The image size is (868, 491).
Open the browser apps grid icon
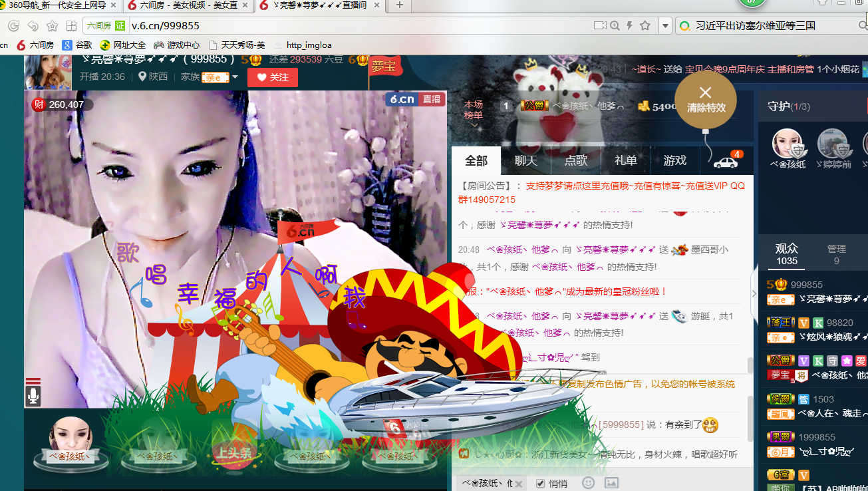[x=71, y=26]
